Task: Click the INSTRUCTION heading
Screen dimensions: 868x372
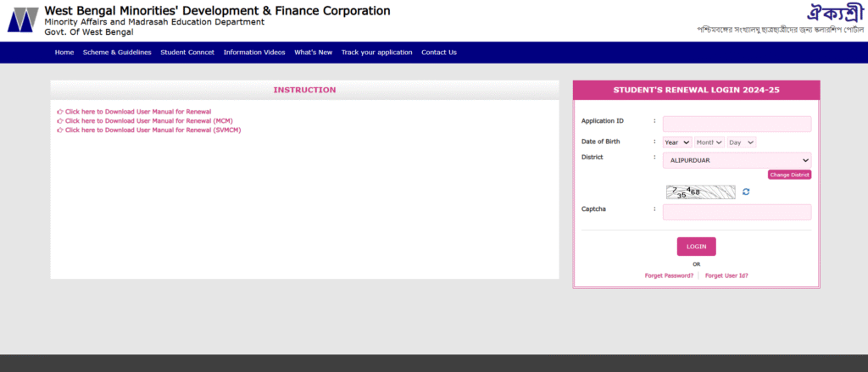Action: pyautogui.click(x=304, y=90)
